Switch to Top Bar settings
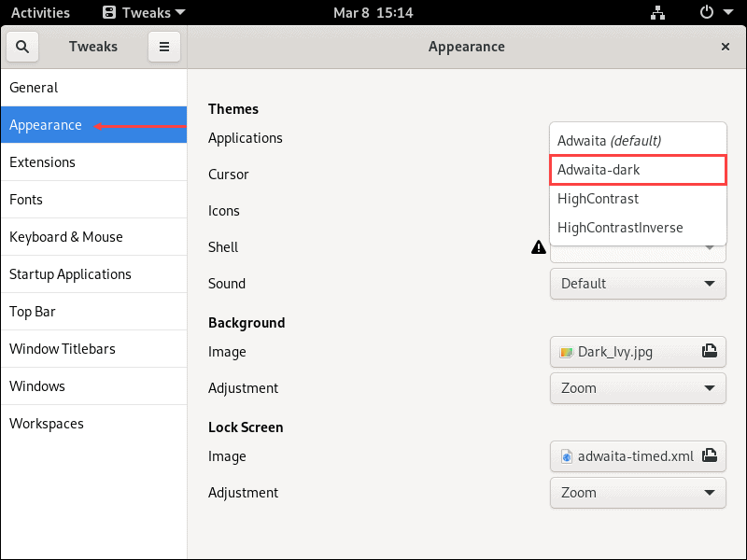The image size is (747, 560). tap(94, 312)
